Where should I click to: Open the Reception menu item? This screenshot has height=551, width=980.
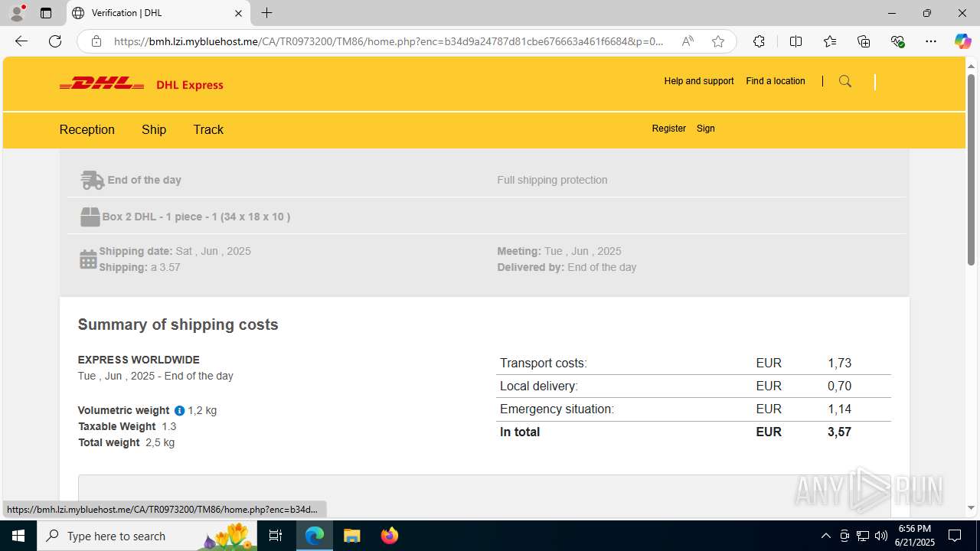tap(87, 129)
